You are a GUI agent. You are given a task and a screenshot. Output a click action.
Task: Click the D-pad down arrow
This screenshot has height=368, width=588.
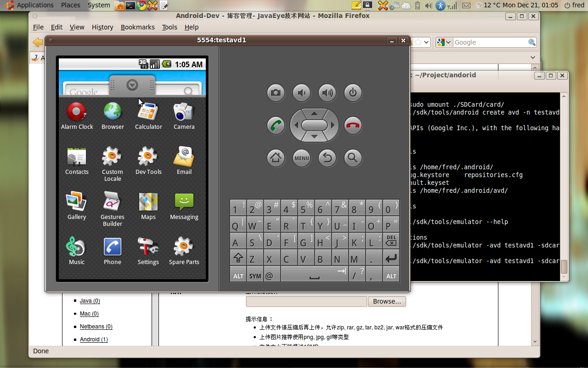pyautogui.click(x=314, y=137)
